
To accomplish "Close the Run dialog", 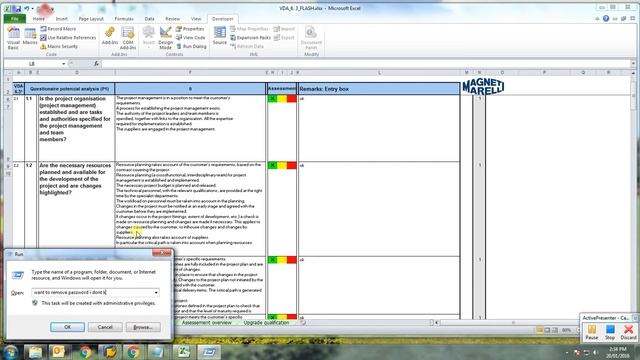I will [x=162, y=253].
